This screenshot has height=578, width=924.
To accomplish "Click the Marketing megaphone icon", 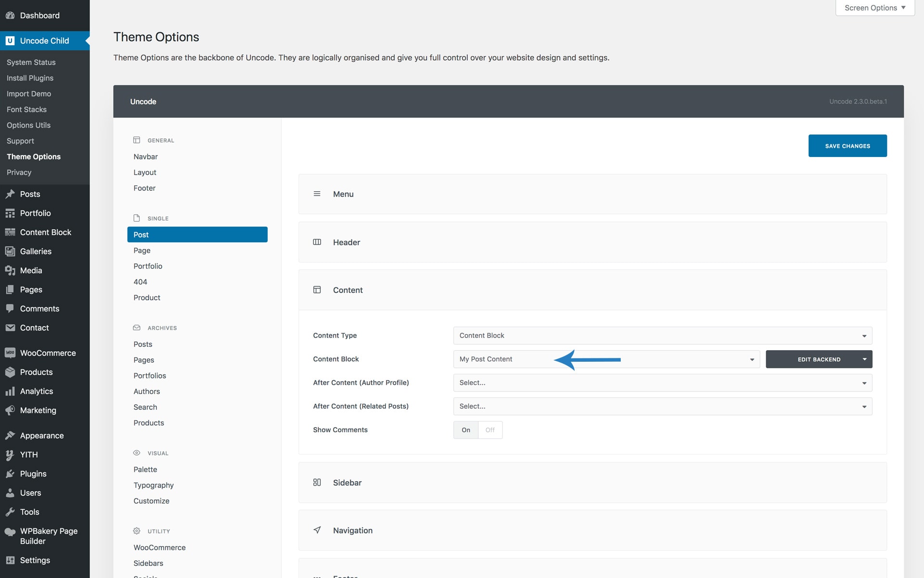I will point(10,410).
